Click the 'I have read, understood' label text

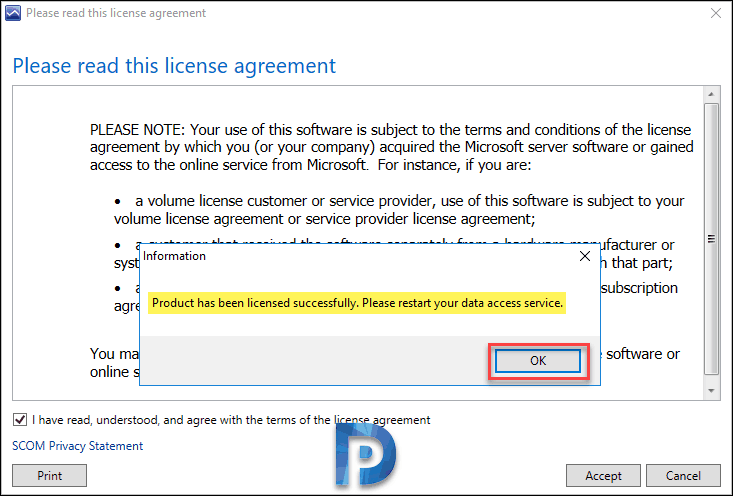tap(231, 420)
